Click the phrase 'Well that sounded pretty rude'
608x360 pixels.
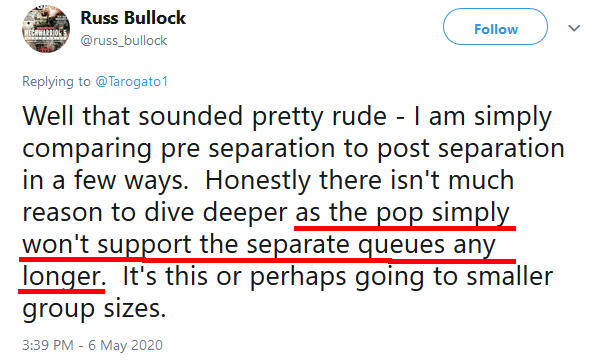tap(205, 116)
